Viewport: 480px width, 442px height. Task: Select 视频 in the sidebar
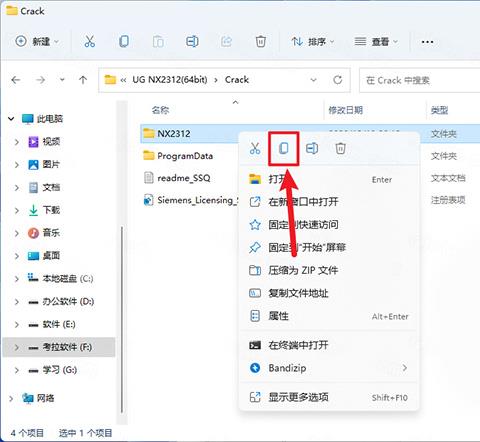pyautogui.click(x=44, y=142)
